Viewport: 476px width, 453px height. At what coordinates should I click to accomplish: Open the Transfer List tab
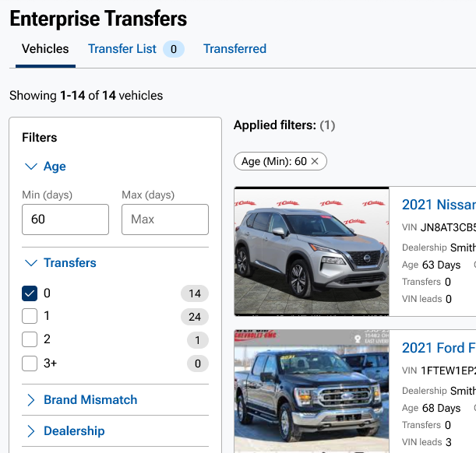coord(122,49)
